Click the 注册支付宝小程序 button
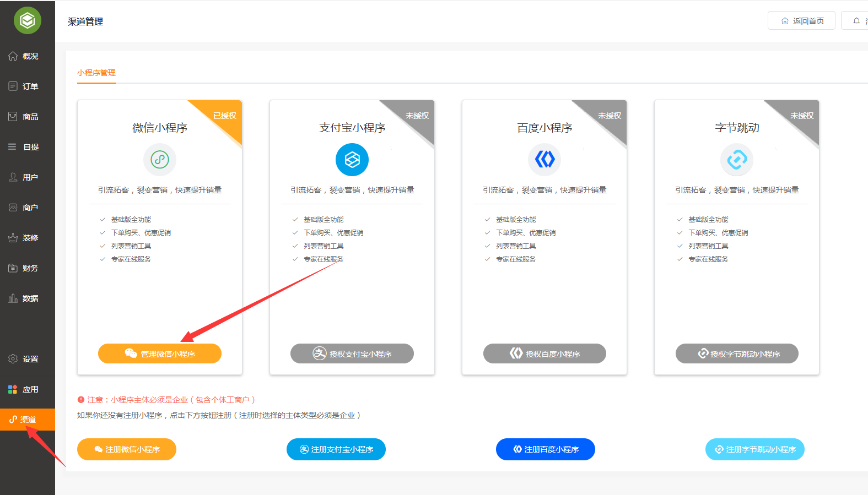The image size is (868, 495). pyautogui.click(x=336, y=449)
